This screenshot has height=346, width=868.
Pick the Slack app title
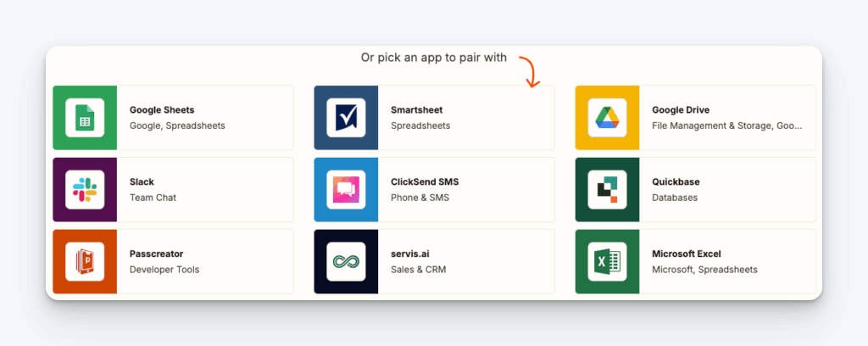pyautogui.click(x=142, y=182)
